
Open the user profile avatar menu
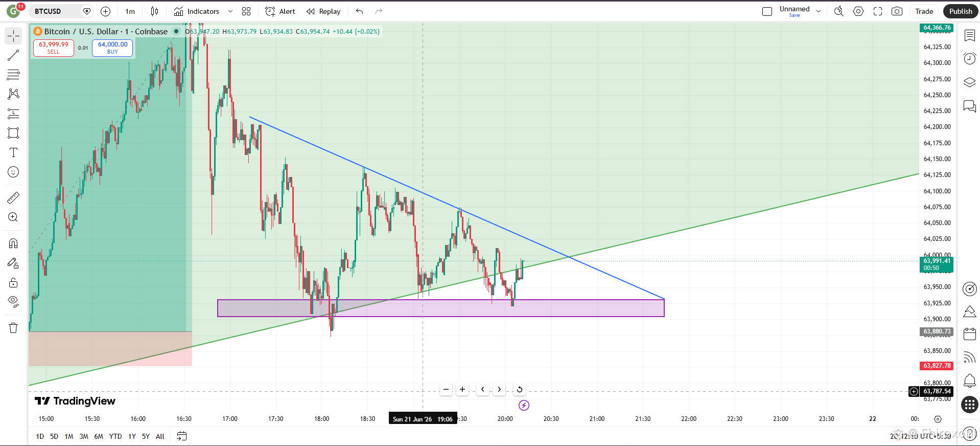14,11
